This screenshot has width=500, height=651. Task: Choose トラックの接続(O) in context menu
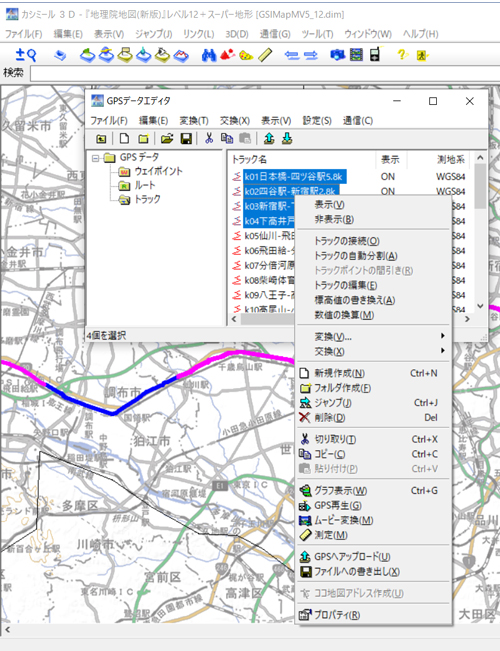tap(374, 241)
